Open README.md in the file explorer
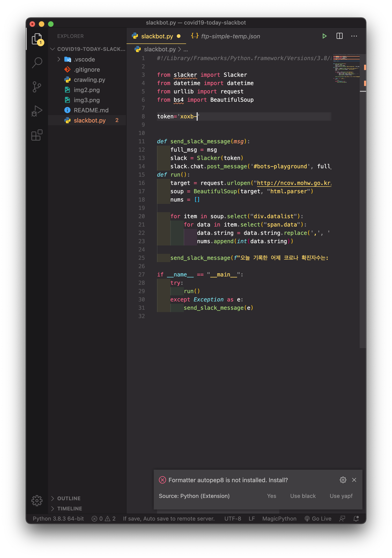Image resolution: width=392 pixels, height=558 pixels. [x=87, y=110]
